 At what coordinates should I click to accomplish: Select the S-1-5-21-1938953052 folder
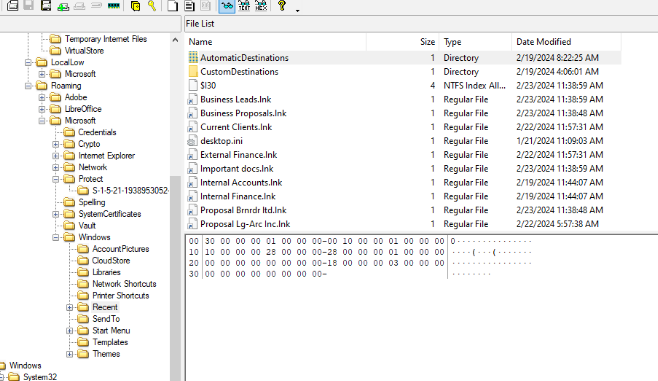(x=130, y=190)
